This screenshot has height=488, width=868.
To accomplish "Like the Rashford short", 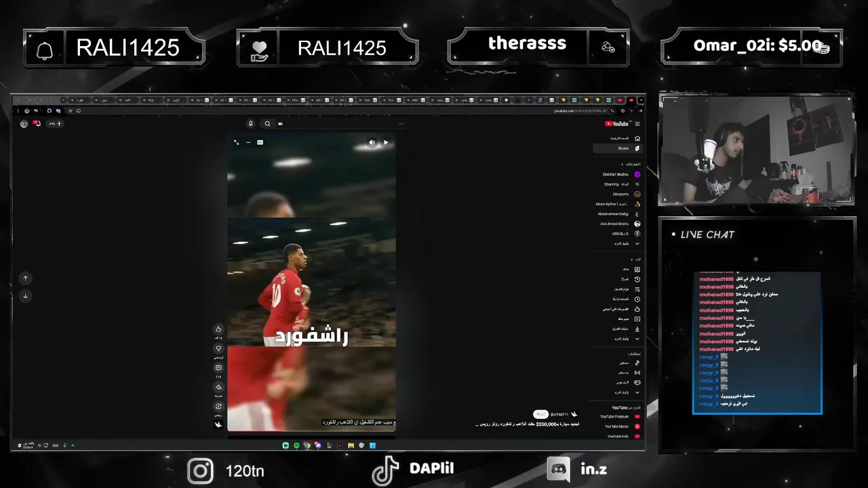I will (218, 329).
